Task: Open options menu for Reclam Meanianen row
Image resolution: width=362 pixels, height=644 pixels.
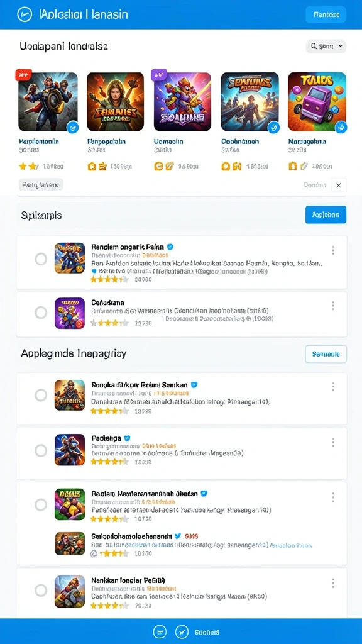Action: coord(333,498)
